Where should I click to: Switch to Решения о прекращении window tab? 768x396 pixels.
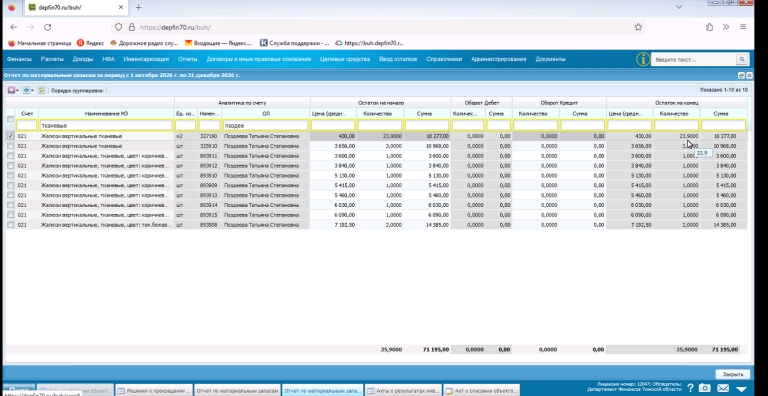point(153,390)
